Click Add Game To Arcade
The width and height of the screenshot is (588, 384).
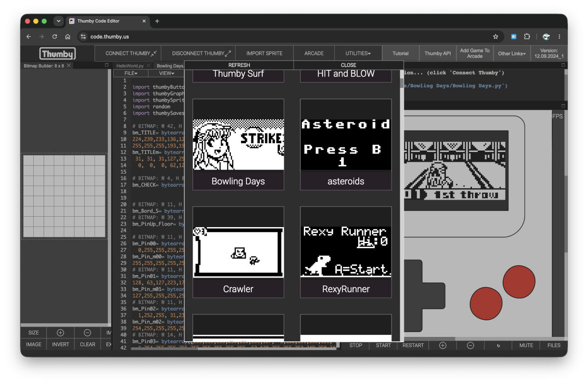[x=475, y=53]
